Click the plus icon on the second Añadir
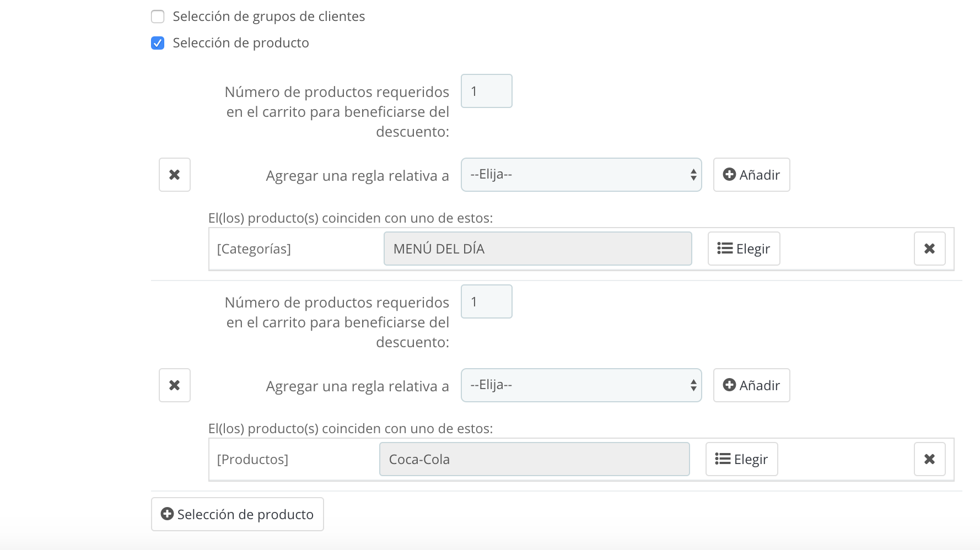 click(729, 385)
